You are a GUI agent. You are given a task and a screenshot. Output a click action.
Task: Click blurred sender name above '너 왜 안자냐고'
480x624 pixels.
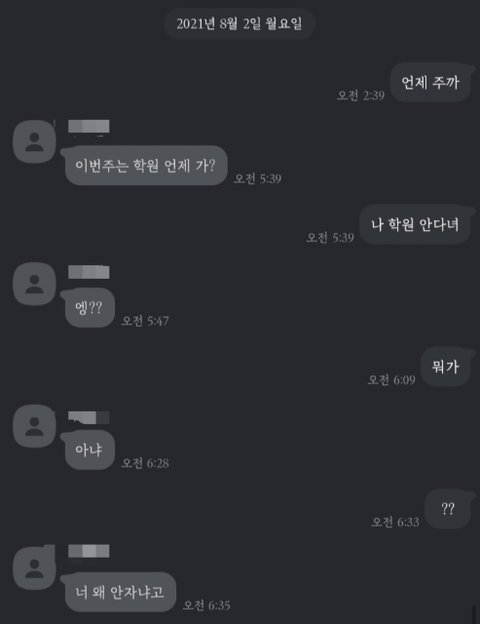pyautogui.click(x=88, y=551)
